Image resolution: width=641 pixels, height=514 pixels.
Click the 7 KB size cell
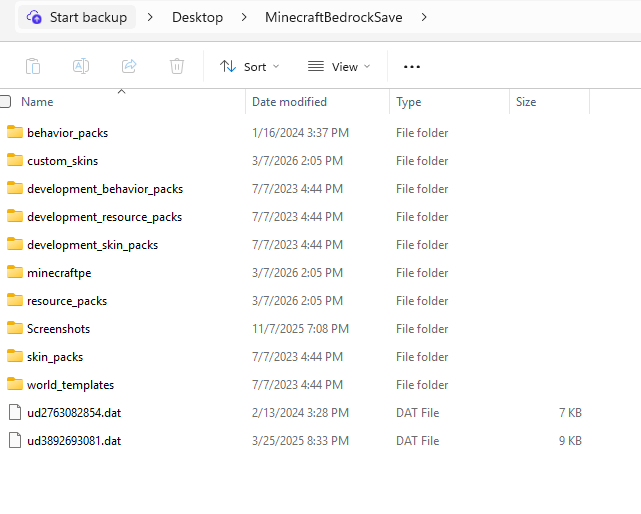(x=570, y=413)
